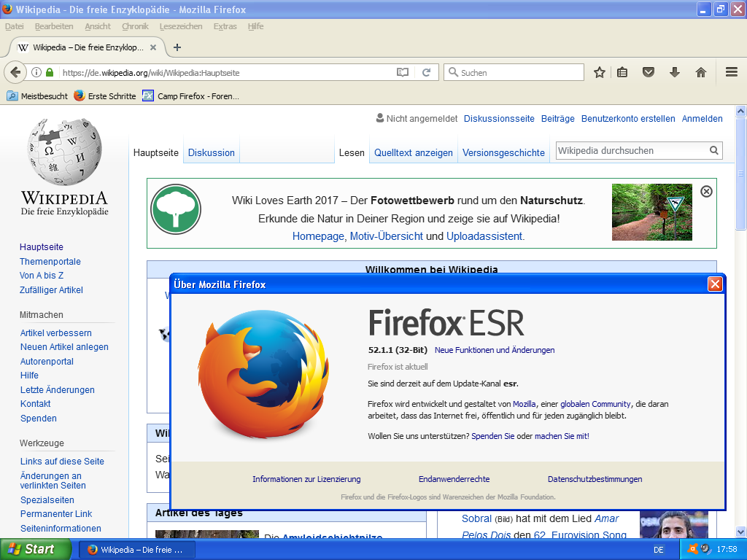Image resolution: width=747 pixels, height=560 pixels.
Task: Click the avast tray icon
Action: coord(694,549)
